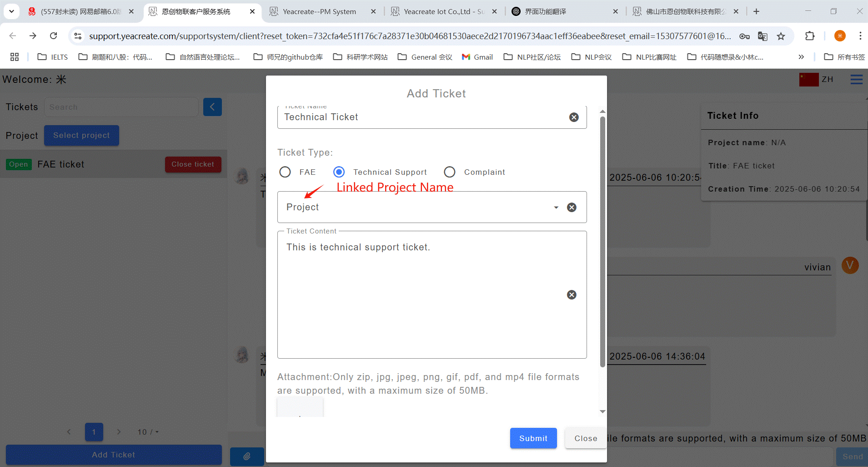Open Gmail bookmark in bookmarks bar

coord(477,57)
